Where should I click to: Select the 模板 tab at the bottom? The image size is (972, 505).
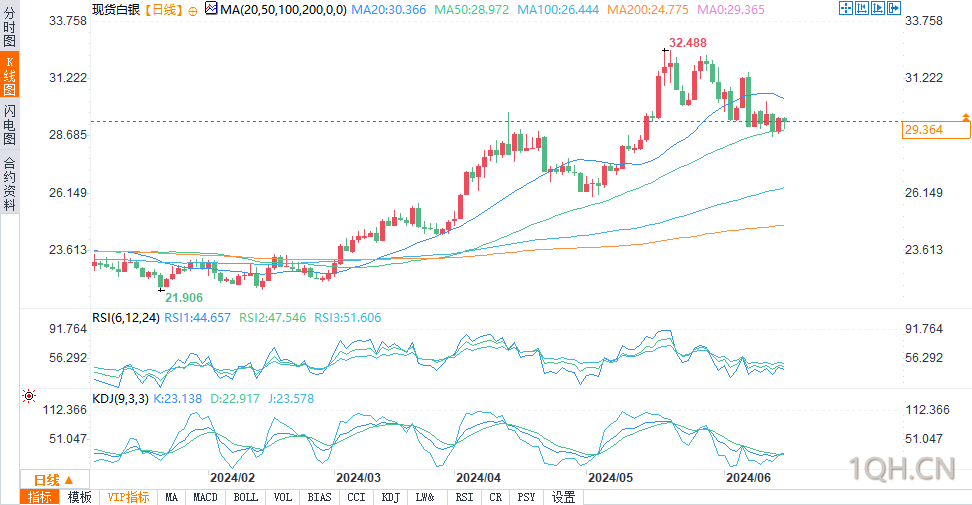click(x=80, y=497)
